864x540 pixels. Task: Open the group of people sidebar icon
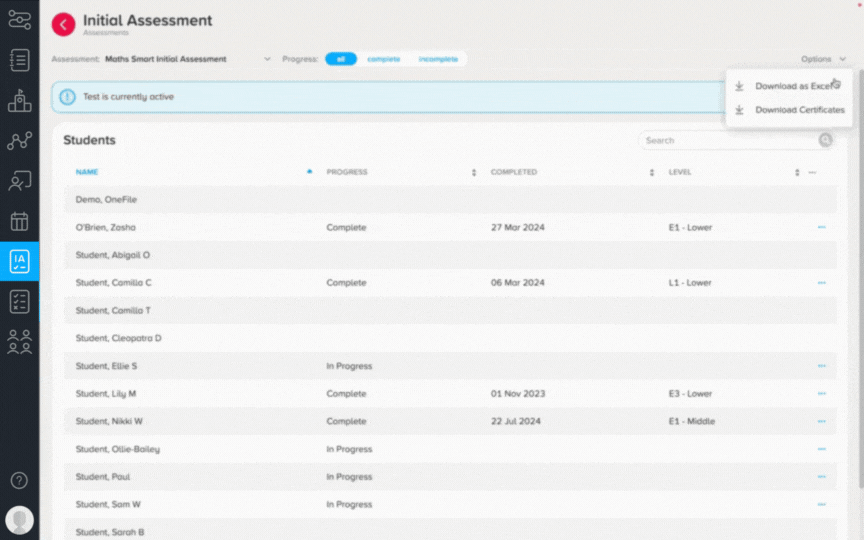tap(19, 342)
